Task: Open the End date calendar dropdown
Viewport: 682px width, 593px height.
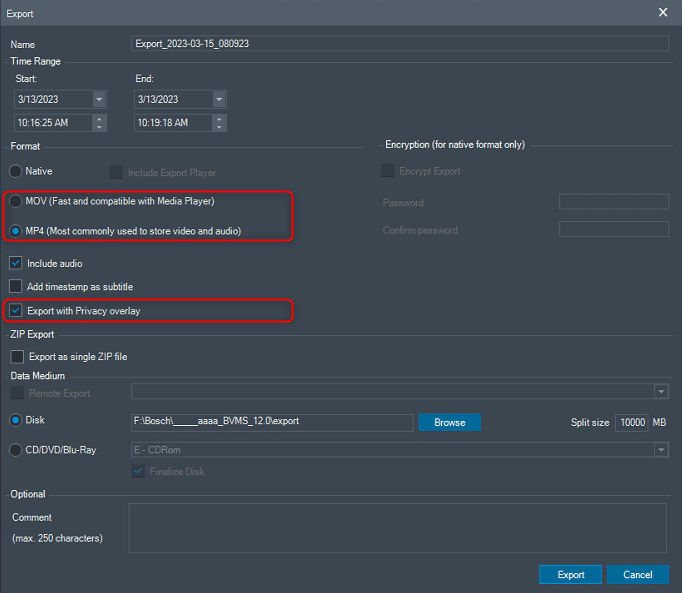Action: (x=219, y=99)
